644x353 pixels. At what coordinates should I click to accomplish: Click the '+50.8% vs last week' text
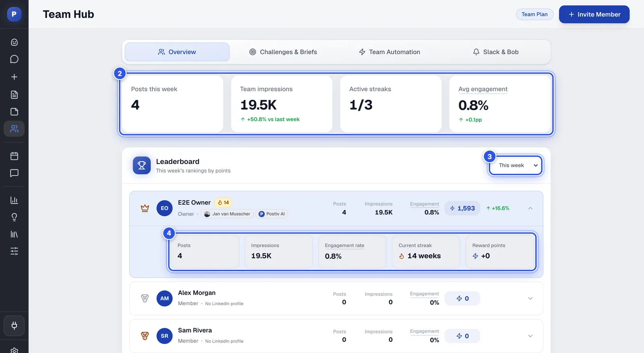[273, 119]
